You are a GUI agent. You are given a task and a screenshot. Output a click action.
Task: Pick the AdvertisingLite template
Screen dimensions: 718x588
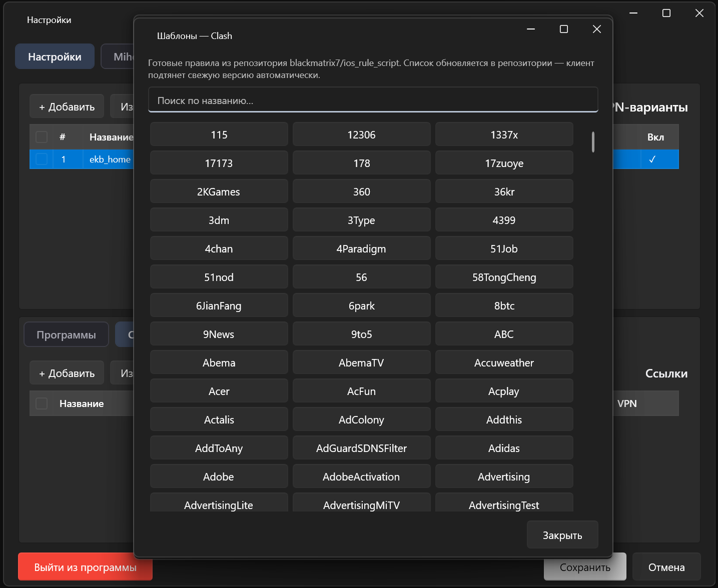(219, 502)
